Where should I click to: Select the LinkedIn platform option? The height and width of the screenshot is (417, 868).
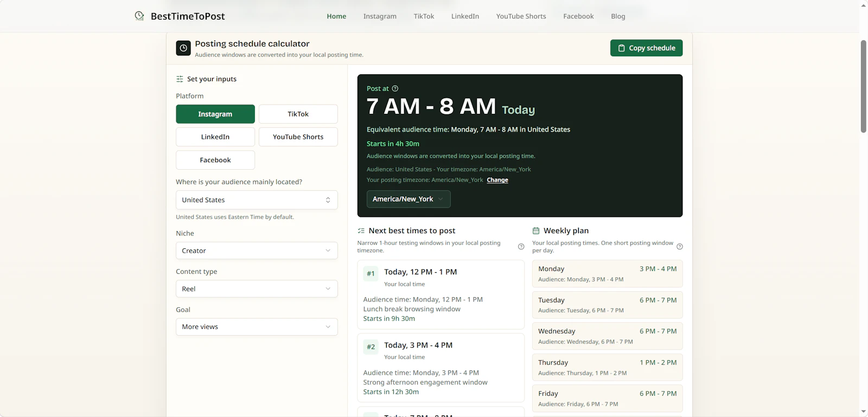215,137
